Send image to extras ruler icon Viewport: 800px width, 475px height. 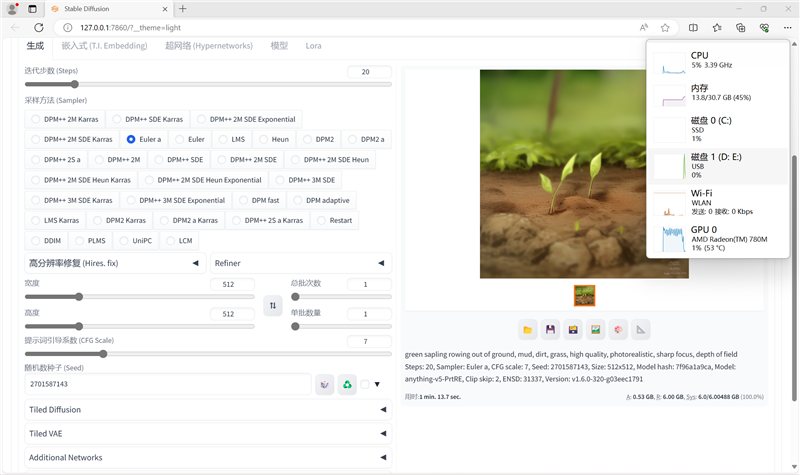tap(642, 329)
